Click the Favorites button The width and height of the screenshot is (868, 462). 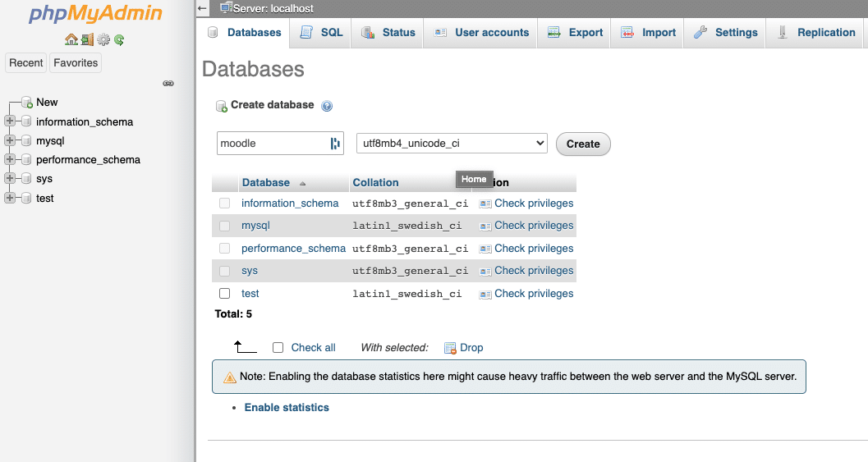[76, 63]
